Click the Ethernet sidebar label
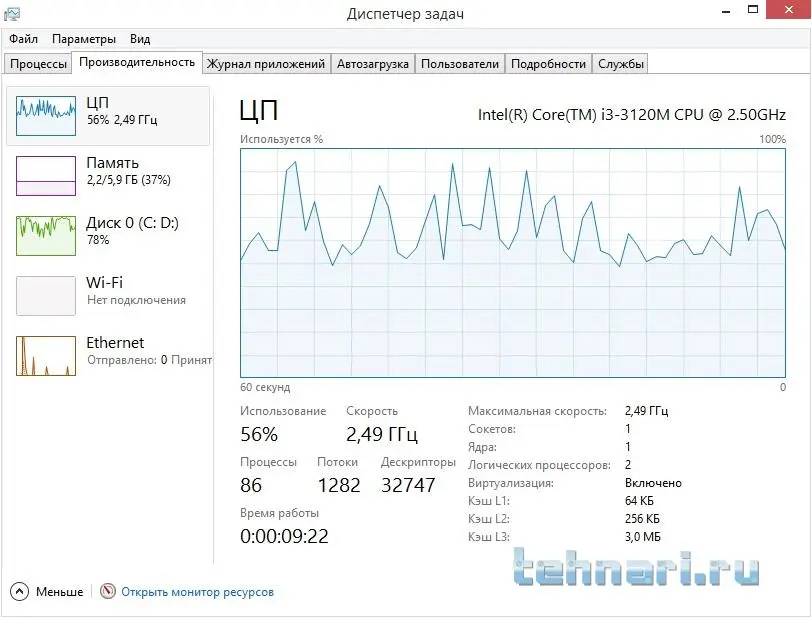The width and height of the screenshot is (812, 618). [115, 342]
